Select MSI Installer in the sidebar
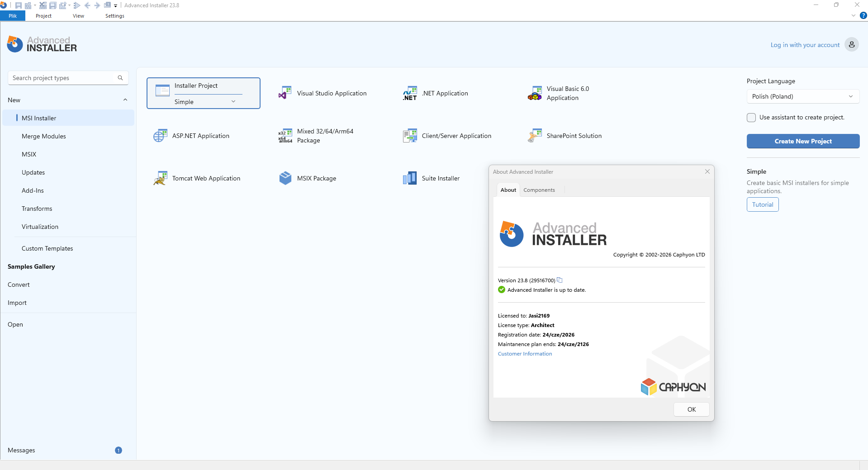Viewport: 868px width, 470px height. pos(68,118)
